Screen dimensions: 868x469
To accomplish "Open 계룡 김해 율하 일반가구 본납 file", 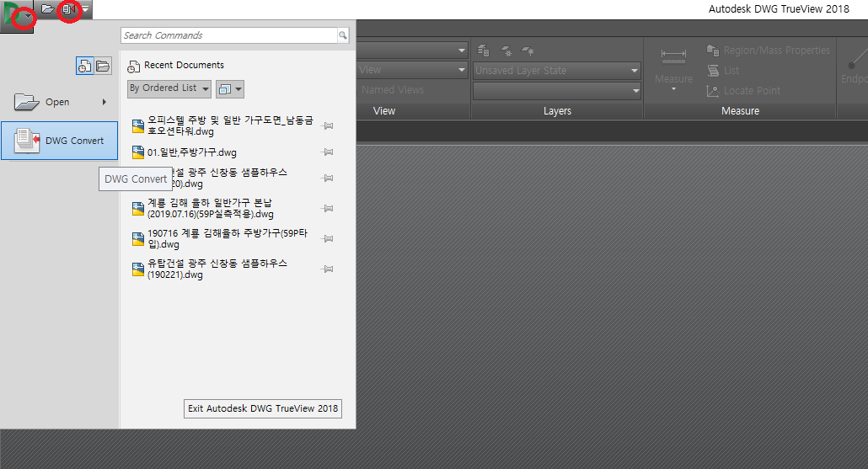I will [x=211, y=209].
